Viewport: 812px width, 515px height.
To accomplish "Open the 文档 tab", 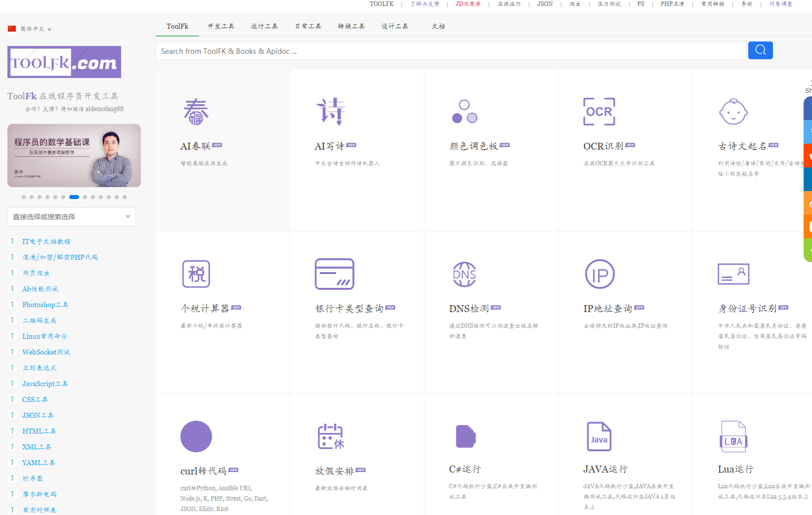I will [x=438, y=26].
